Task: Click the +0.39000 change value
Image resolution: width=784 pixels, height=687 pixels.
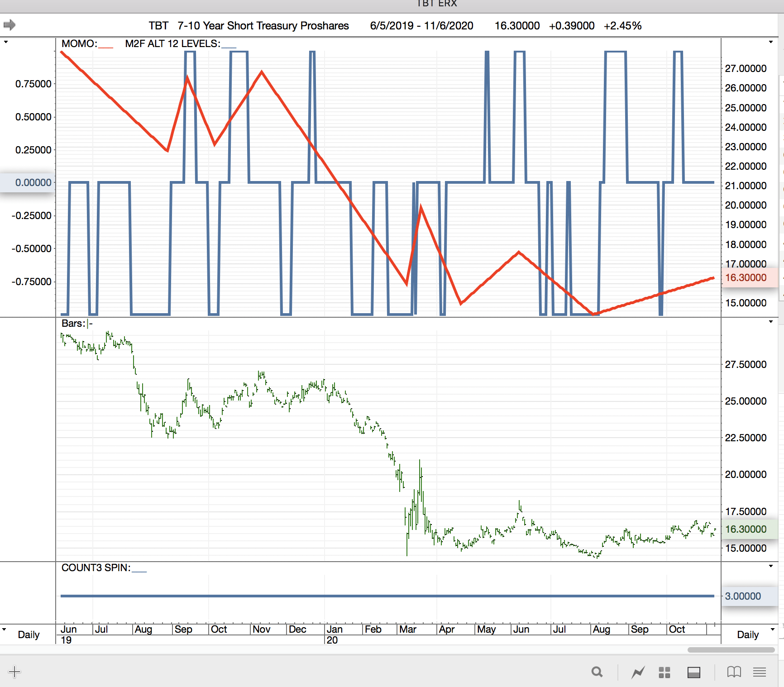Action: pyautogui.click(x=572, y=26)
